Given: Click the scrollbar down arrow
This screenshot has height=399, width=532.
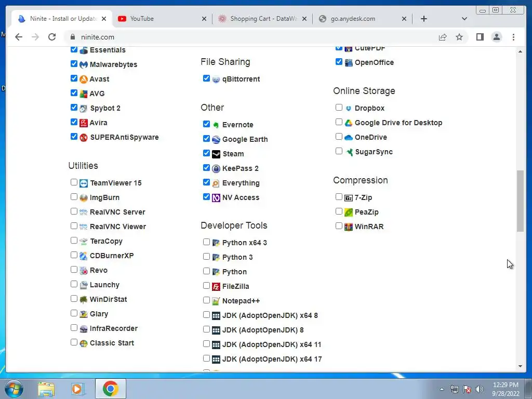Looking at the screenshot, I should 520,366.
